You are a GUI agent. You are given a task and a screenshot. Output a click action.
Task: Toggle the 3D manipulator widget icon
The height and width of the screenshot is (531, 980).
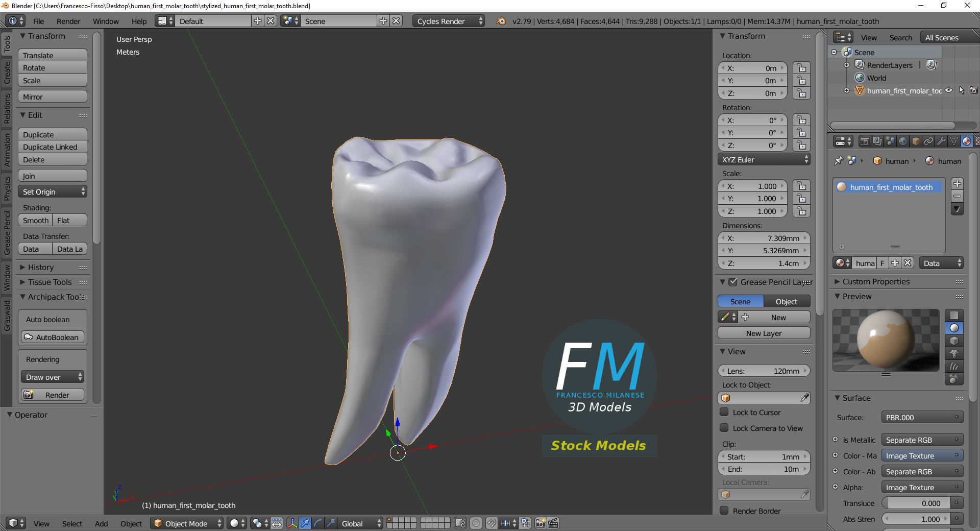pyautogui.click(x=292, y=523)
